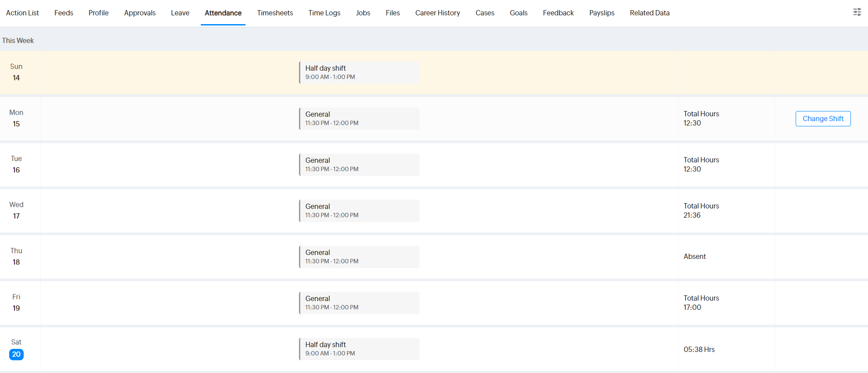The height and width of the screenshot is (373, 868).
Task: Click Wednesday's Total Hours 21:36
Action: coord(701,211)
